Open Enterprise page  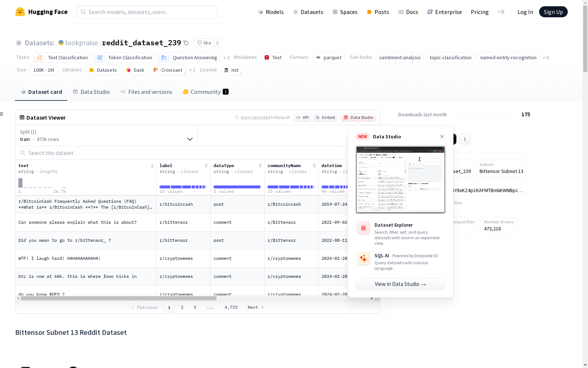click(x=444, y=12)
